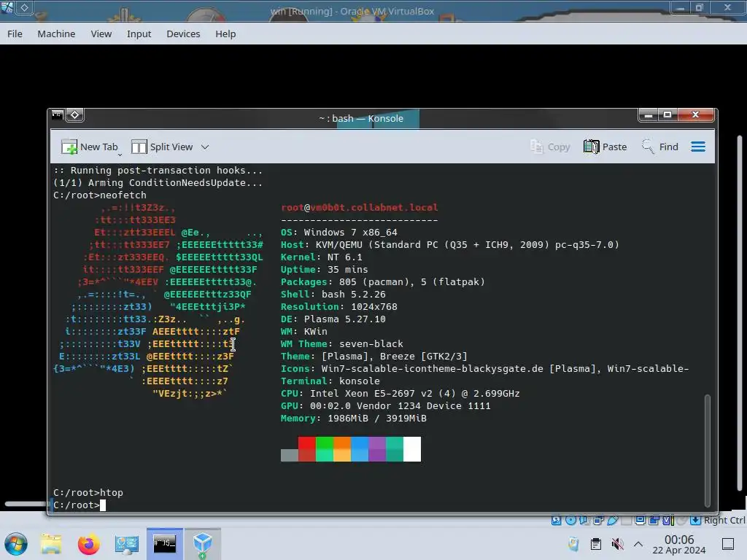747x560 pixels.
Task: Click the current command prompt line C:/root>
Action: [80, 505]
